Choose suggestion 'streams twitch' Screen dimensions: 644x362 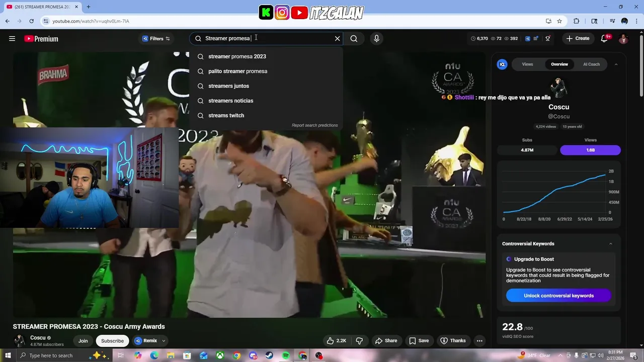(267, 115)
